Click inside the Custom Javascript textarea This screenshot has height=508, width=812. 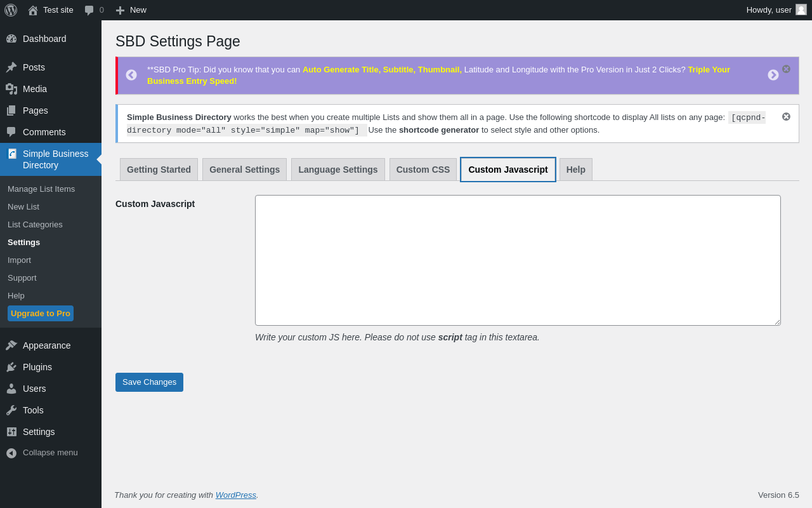pos(518,260)
